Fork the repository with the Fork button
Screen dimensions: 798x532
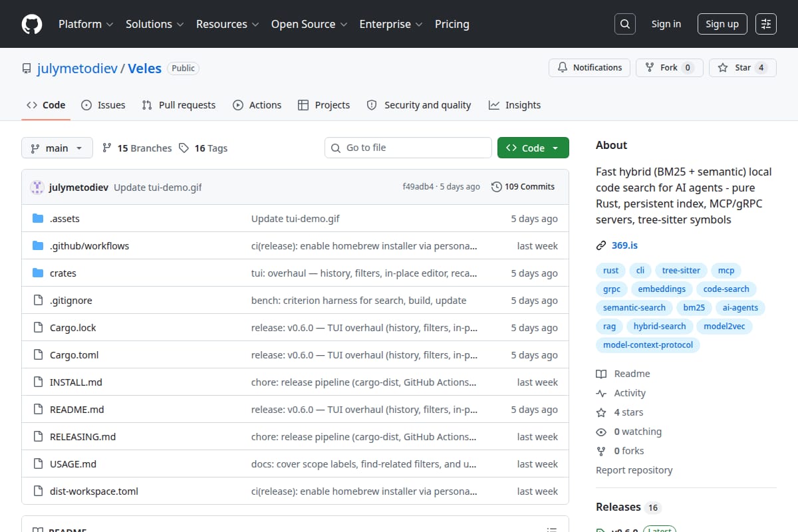(x=670, y=68)
